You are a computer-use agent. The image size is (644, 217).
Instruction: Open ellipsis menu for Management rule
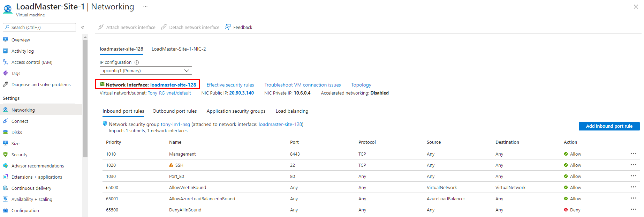pos(634,154)
